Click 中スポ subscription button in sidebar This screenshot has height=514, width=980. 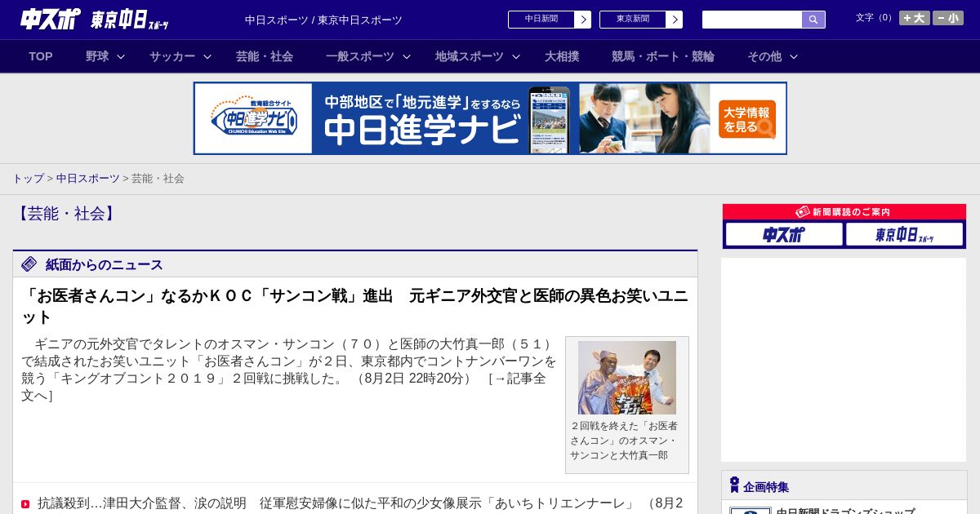[x=784, y=234]
